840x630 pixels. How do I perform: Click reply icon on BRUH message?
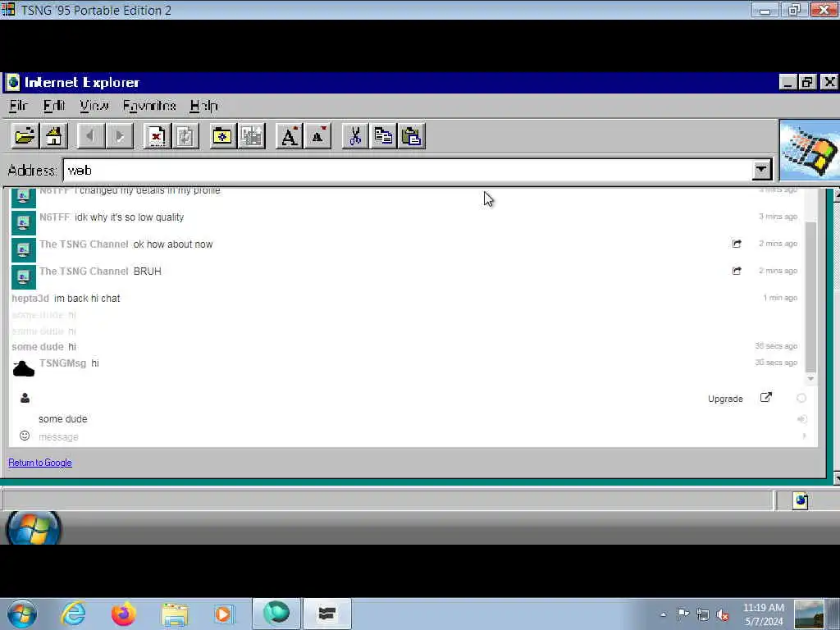point(737,271)
